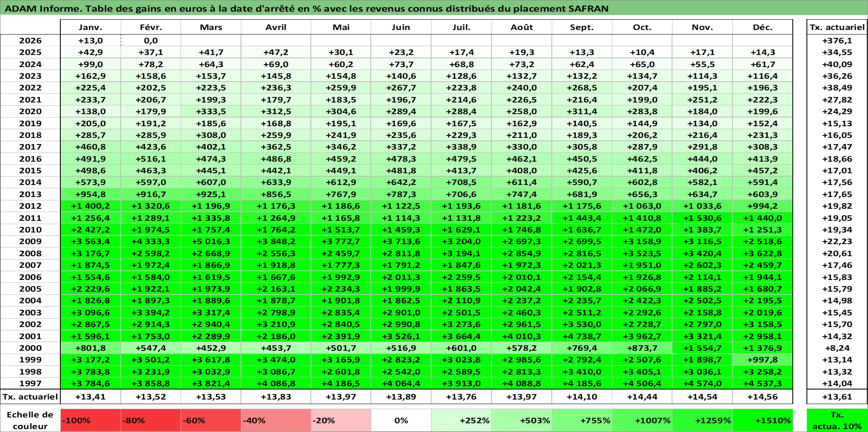This screenshot has height=432, width=868.
Task: Select the +40,09 rate in row 2024
Action: [837, 64]
